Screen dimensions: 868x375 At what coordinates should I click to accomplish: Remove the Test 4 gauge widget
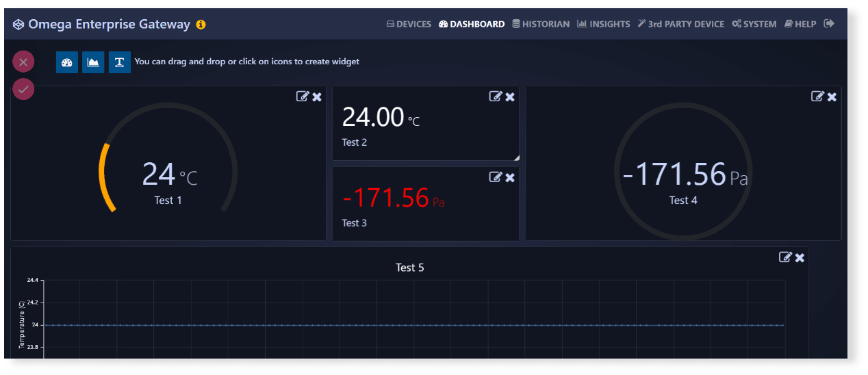click(x=832, y=97)
